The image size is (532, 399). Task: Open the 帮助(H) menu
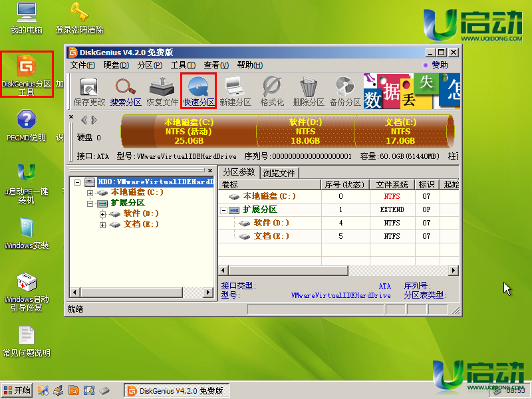pos(250,65)
